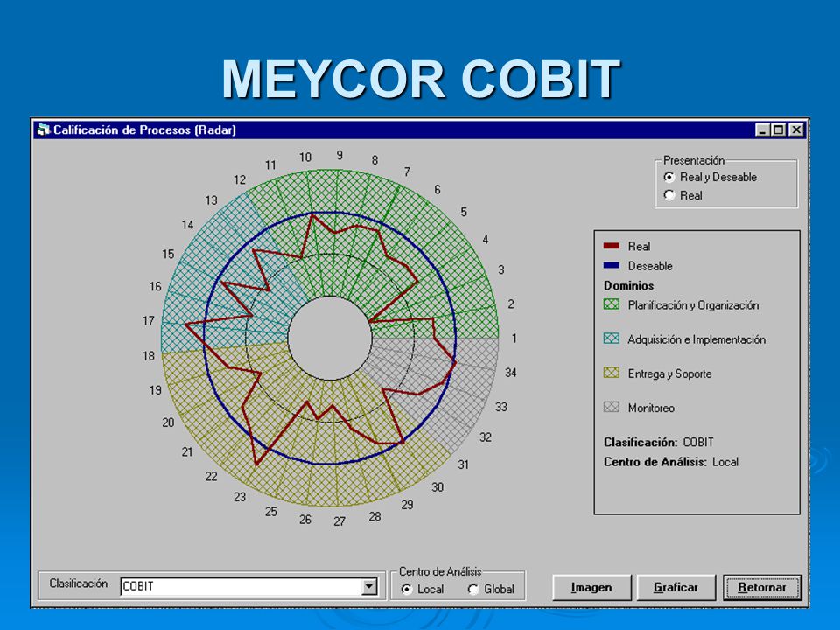840x630 pixels.
Task: Click the radar axis label 17
Action: click(x=149, y=321)
